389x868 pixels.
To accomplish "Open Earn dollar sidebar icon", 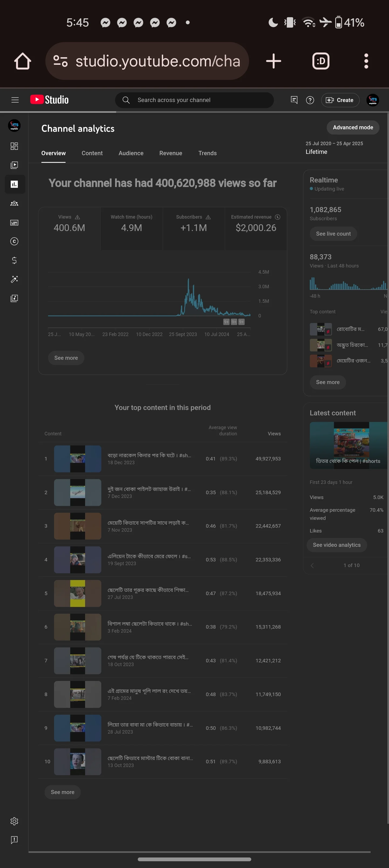I will [x=14, y=260].
